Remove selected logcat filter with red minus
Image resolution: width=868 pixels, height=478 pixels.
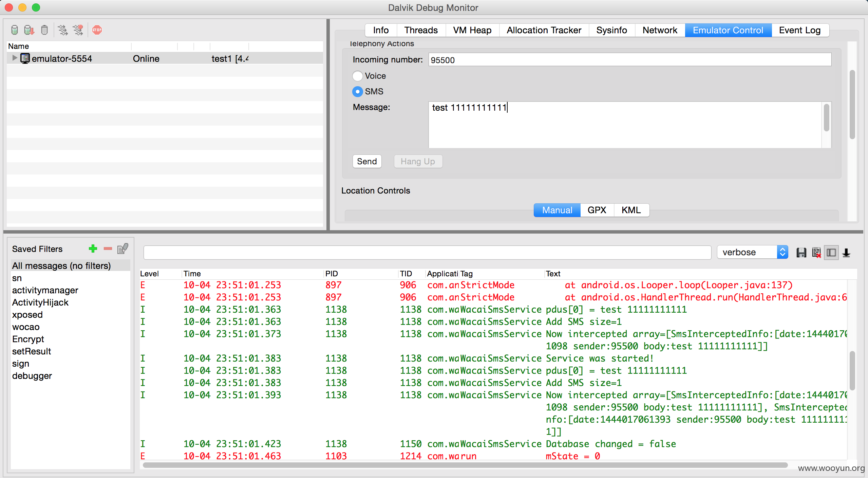[108, 249]
